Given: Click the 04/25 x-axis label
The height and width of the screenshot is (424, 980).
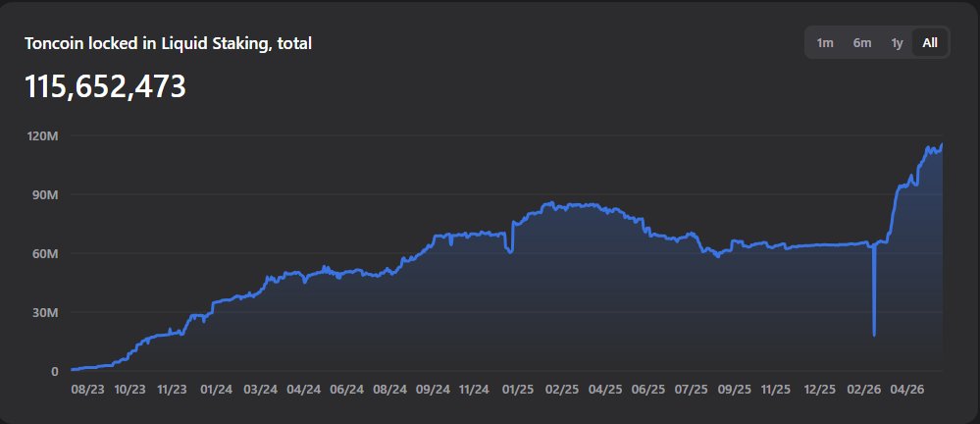Looking at the screenshot, I should [x=605, y=389].
